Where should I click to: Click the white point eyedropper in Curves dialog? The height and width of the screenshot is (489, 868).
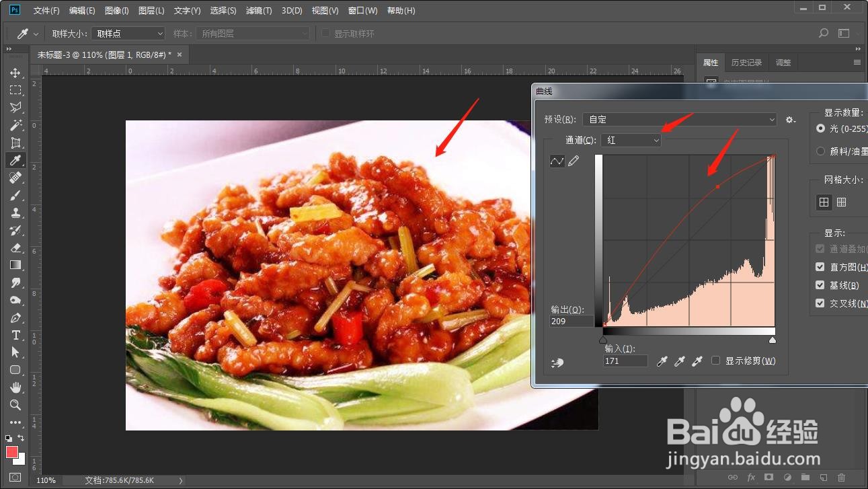coord(696,361)
